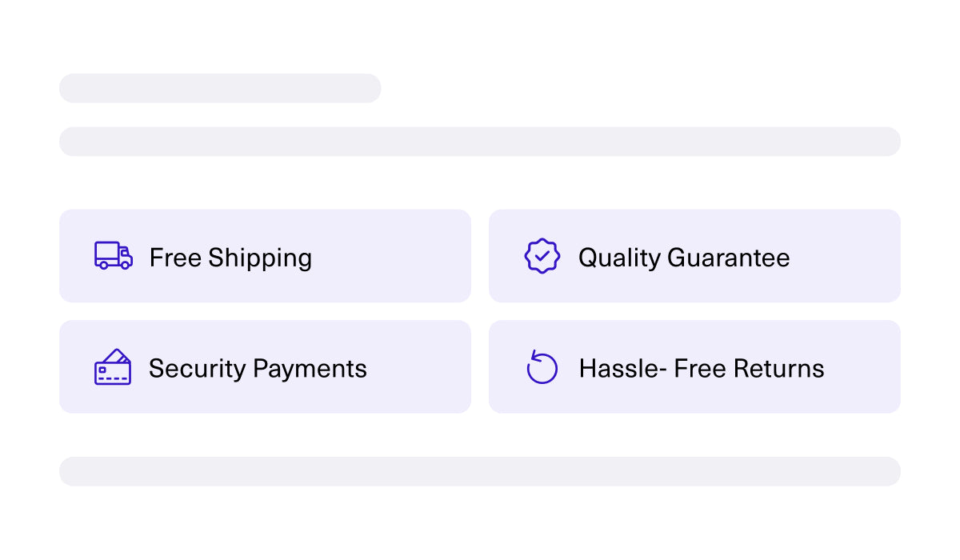Image resolution: width=960 pixels, height=560 pixels.
Task: Click the delivery truck icon
Action: click(114, 256)
